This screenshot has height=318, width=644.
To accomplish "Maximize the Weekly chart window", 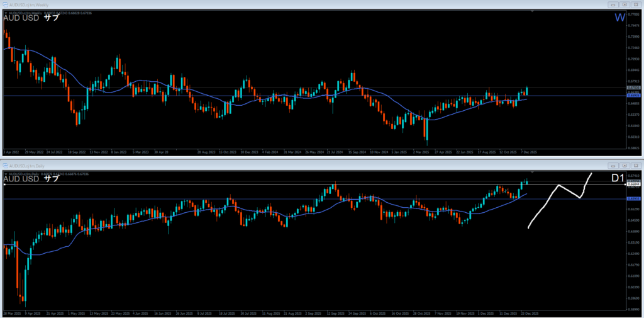I will (x=625, y=4).
